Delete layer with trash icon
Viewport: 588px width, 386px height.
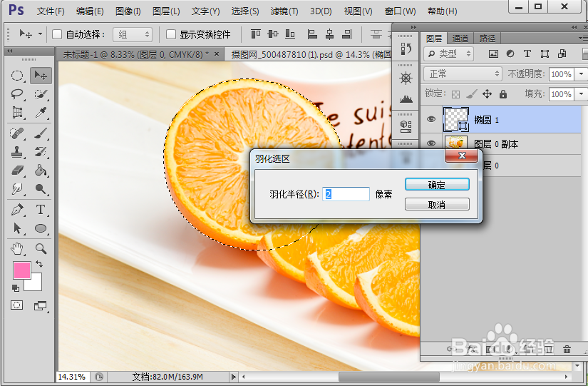[567, 350]
